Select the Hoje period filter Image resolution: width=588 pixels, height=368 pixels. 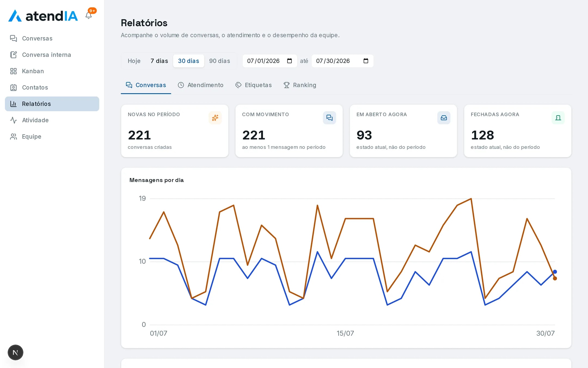[x=134, y=61]
